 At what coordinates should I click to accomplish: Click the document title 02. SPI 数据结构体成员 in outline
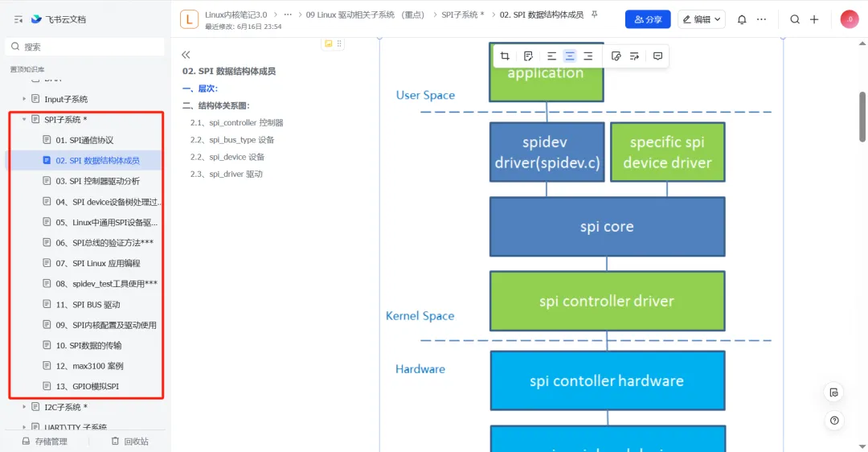click(x=228, y=72)
